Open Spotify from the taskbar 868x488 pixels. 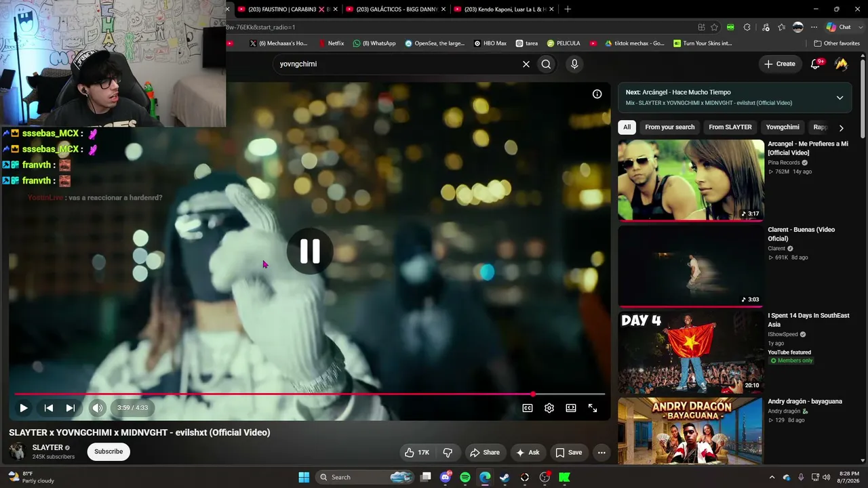click(x=465, y=477)
